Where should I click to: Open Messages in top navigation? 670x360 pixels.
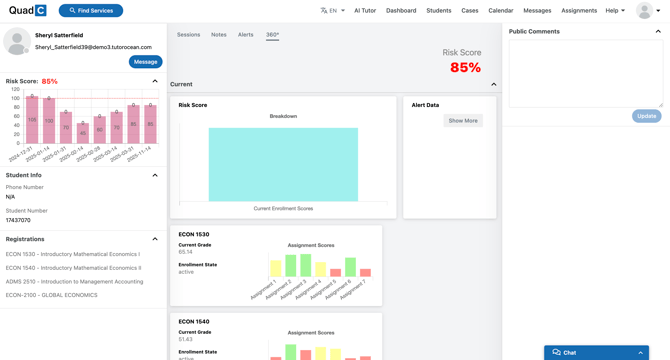537,11
